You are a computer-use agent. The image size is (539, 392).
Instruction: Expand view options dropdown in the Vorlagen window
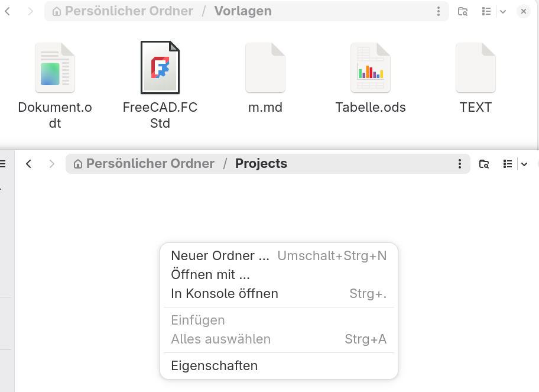503,11
